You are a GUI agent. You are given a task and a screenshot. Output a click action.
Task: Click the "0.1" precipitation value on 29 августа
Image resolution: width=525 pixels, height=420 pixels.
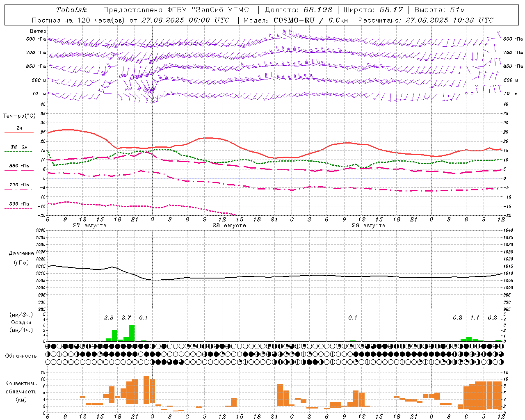[353, 317]
